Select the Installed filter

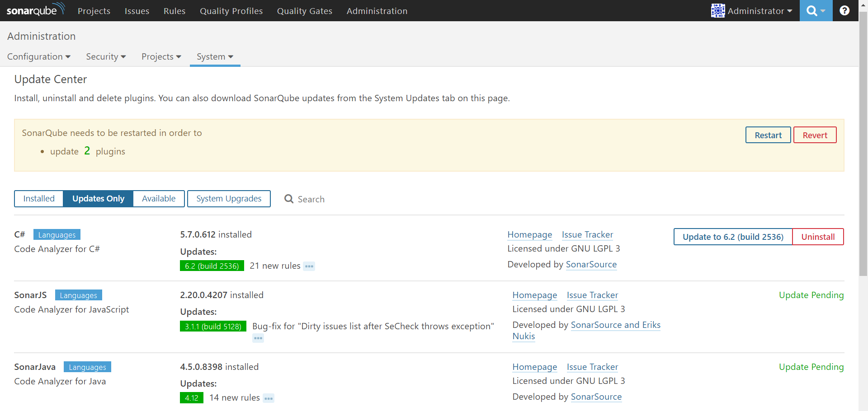pyautogui.click(x=39, y=199)
